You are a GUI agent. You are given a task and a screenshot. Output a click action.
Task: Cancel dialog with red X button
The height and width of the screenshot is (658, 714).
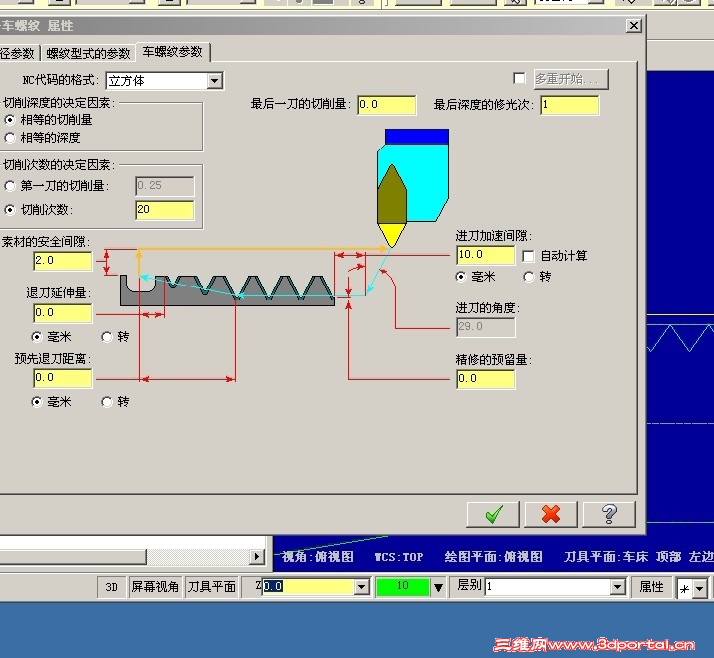pyautogui.click(x=551, y=515)
